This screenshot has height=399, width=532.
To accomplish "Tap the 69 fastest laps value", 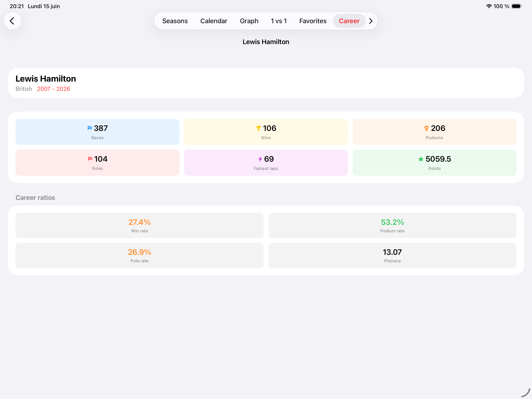I will click(269, 159).
